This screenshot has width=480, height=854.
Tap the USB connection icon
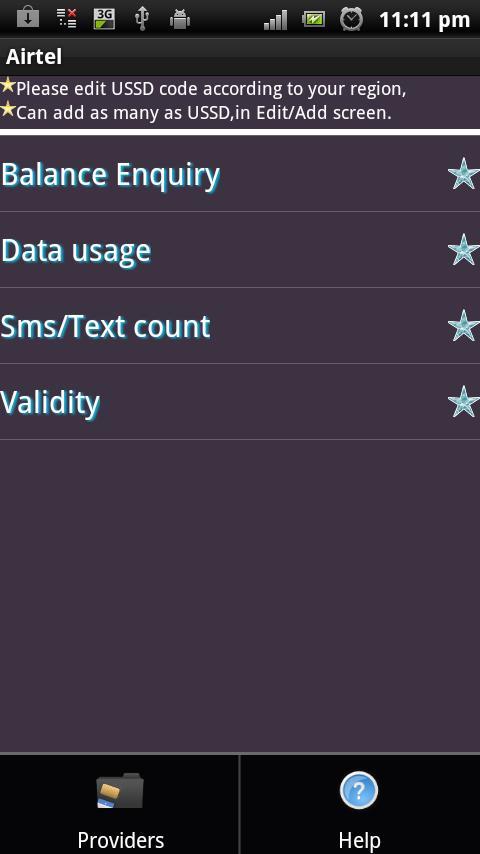(x=142, y=19)
